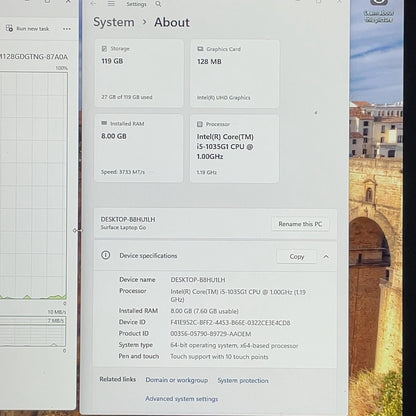Click the About page heading

tap(172, 22)
